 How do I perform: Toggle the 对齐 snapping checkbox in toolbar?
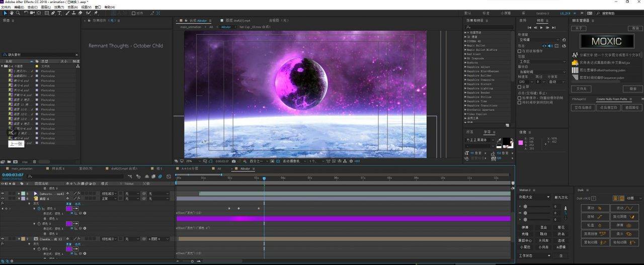[133, 13]
